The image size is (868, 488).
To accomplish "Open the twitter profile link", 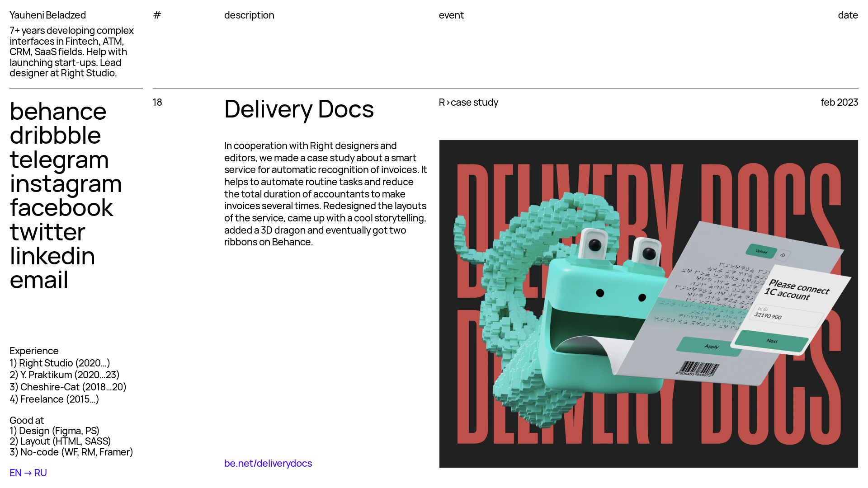I will point(47,232).
